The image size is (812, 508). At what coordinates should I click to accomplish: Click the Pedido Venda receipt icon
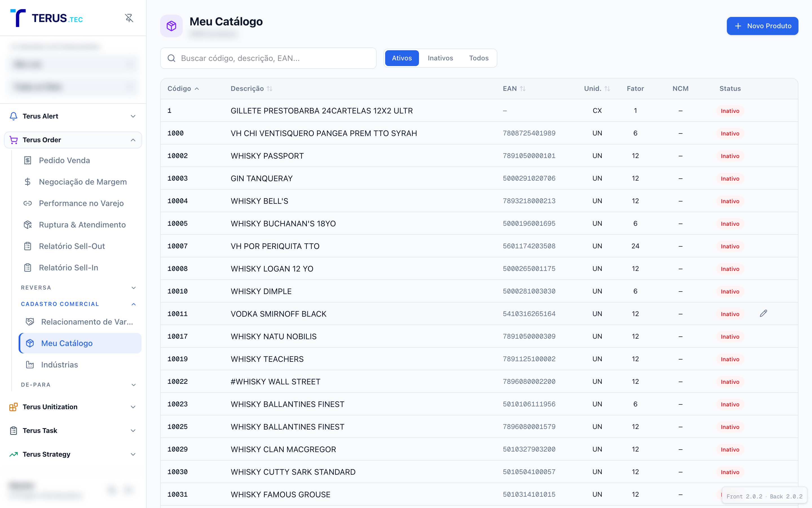pyautogui.click(x=28, y=161)
